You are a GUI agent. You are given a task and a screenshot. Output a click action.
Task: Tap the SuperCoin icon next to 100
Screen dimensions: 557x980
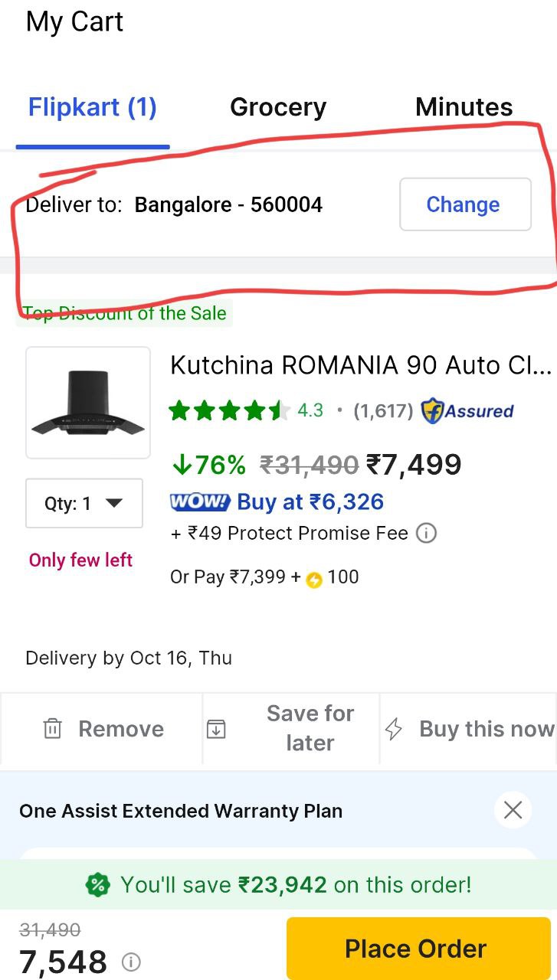[314, 579]
